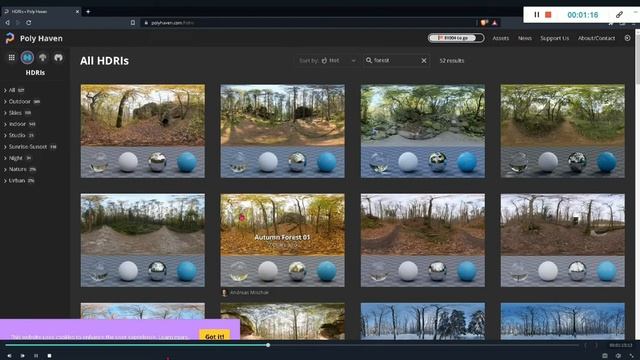Click the video player pause button
Image resolution: width=640 pixels, height=360 pixels.
(x=36, y=356)
